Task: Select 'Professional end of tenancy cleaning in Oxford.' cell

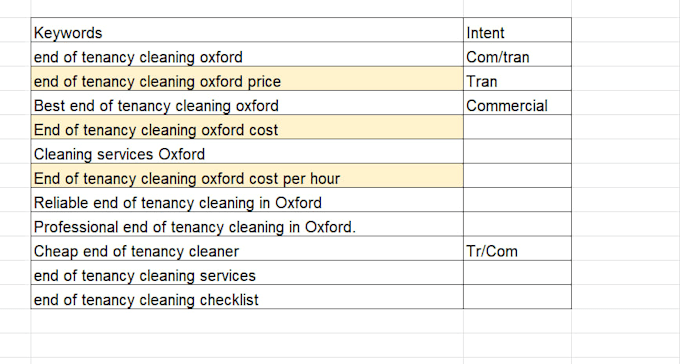Action: pos(247,224)
